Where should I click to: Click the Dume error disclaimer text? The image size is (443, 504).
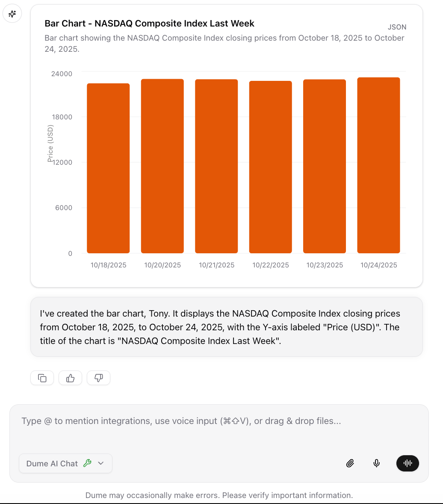tap(220, 495)
